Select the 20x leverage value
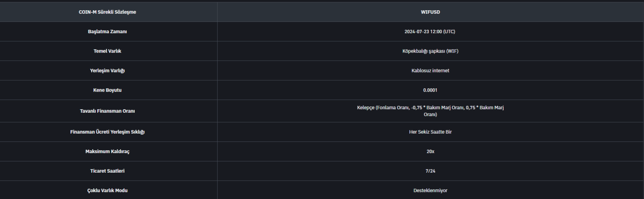Viewport: 644px width, 199px height. 430,152
